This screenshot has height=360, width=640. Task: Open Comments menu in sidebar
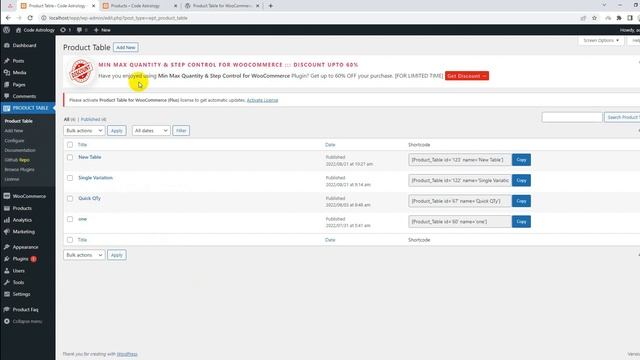tap(24, 96)
